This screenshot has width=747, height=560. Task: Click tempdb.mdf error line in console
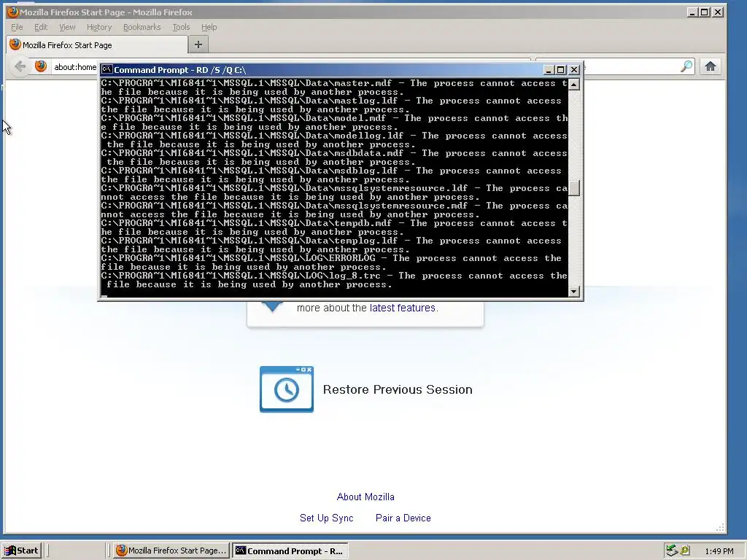pyautogui.click(x=334, y=227)
